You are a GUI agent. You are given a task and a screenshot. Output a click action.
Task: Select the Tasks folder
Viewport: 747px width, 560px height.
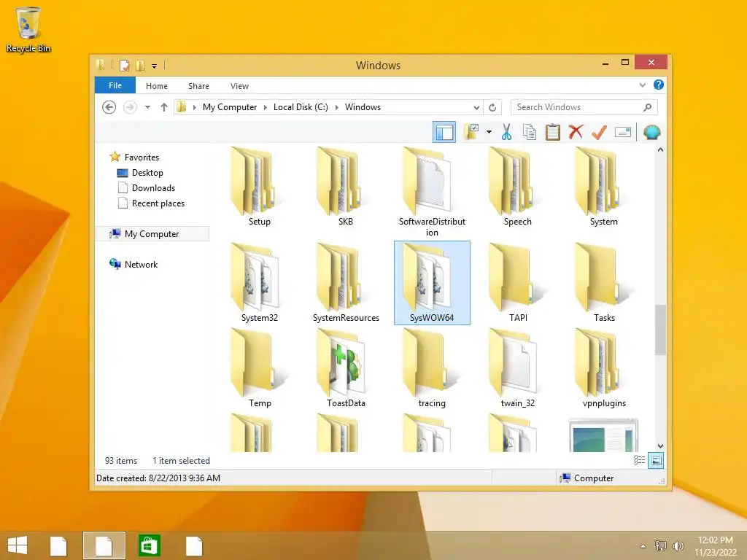(x=603, y=283)
